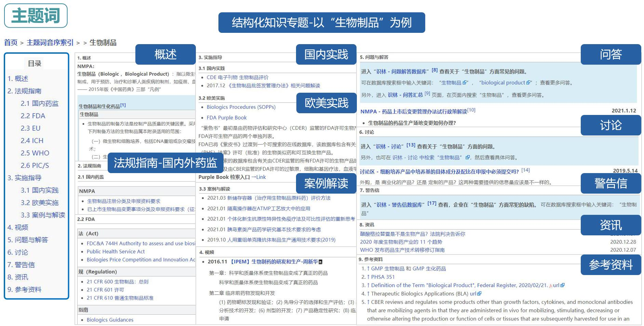644x326 pixels.
Task: Select 2.1 国内药监 in the contents
Action: (x=40, y=103)
